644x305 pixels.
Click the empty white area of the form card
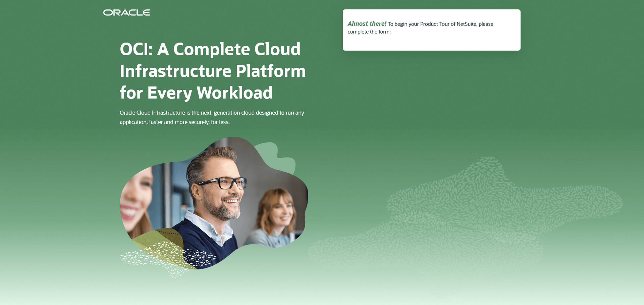[432, 43]
